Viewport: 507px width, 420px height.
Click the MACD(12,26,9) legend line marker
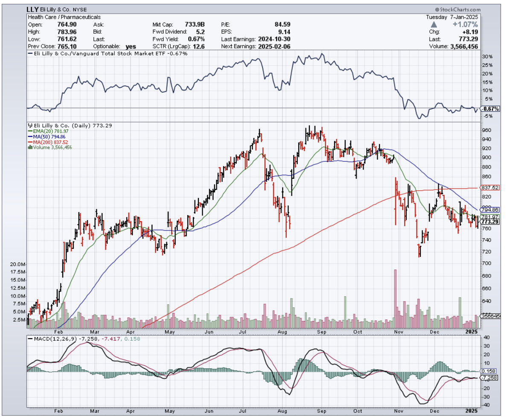(x=29, y=339)
